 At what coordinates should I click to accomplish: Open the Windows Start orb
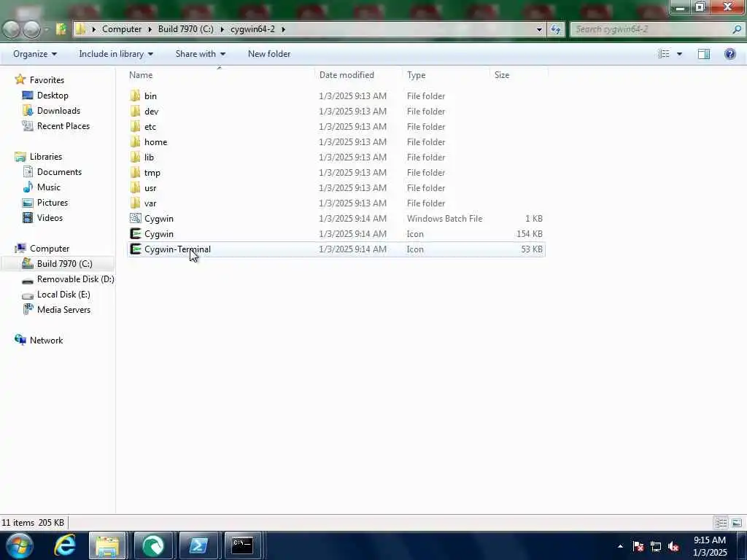point(20,545)
